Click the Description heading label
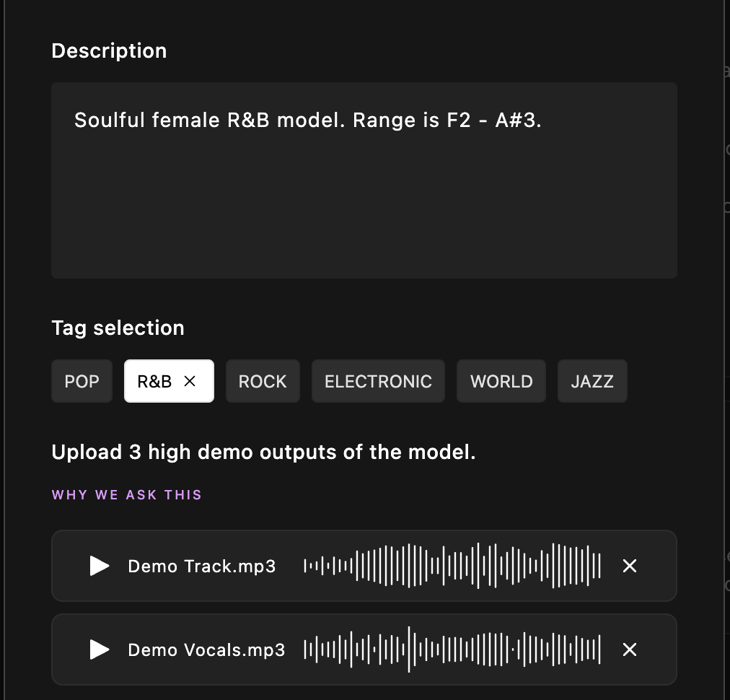 click(109, 51)
